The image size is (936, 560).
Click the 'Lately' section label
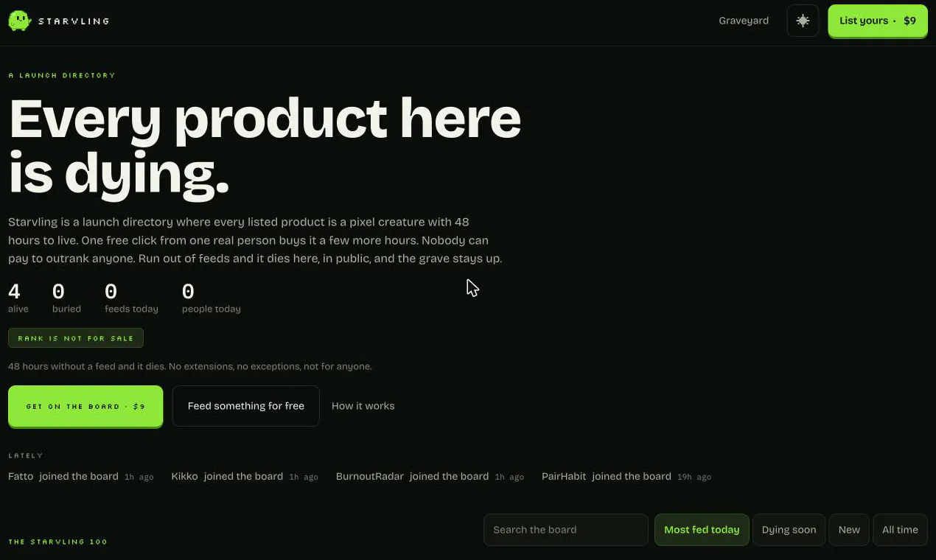tap(26, 455)
